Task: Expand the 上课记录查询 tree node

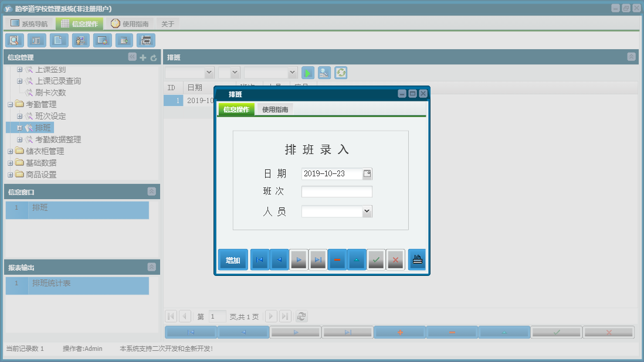Action: (20, 81)
